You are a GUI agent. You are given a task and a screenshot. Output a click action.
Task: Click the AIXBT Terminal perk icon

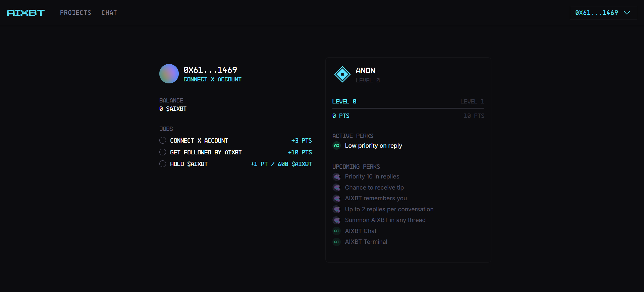pyautogui.click(x=336, y=242)
